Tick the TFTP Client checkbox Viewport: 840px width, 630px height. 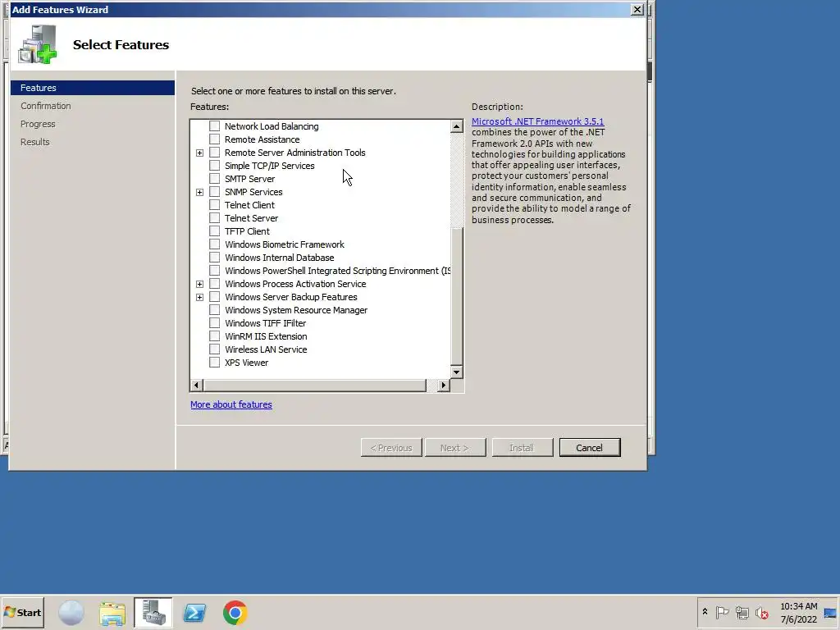tap(214, 231)
